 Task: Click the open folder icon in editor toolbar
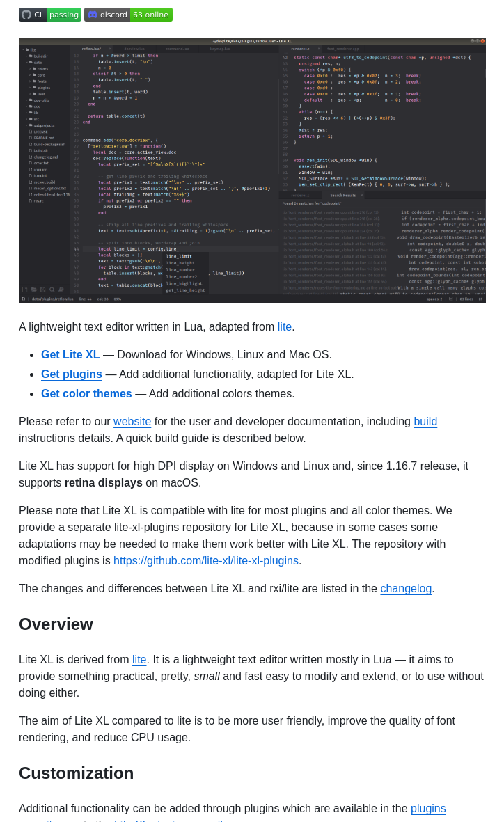34,290
